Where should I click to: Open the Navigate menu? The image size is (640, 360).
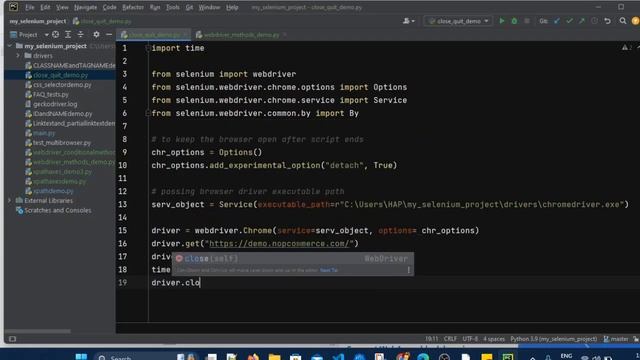[x=85, y=7]
